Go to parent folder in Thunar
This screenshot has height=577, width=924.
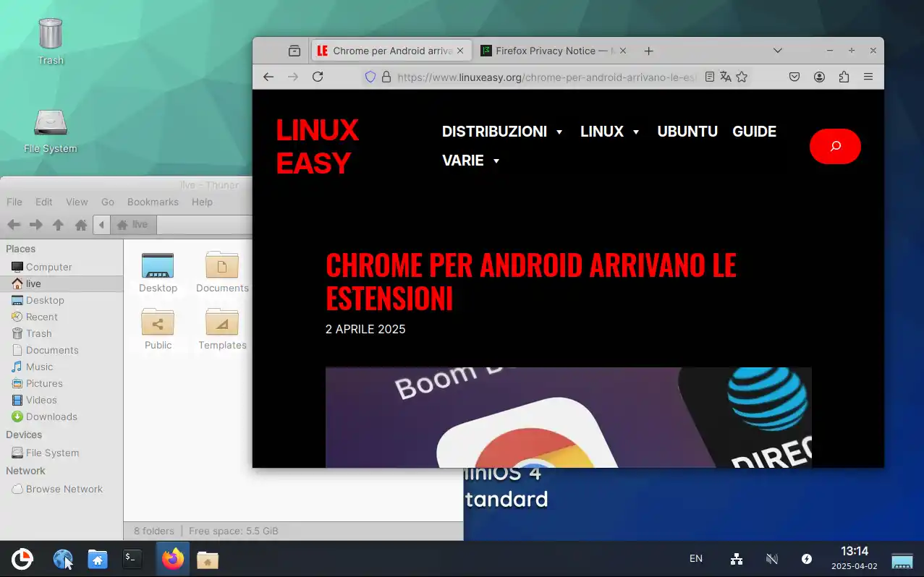click(59, 225)
